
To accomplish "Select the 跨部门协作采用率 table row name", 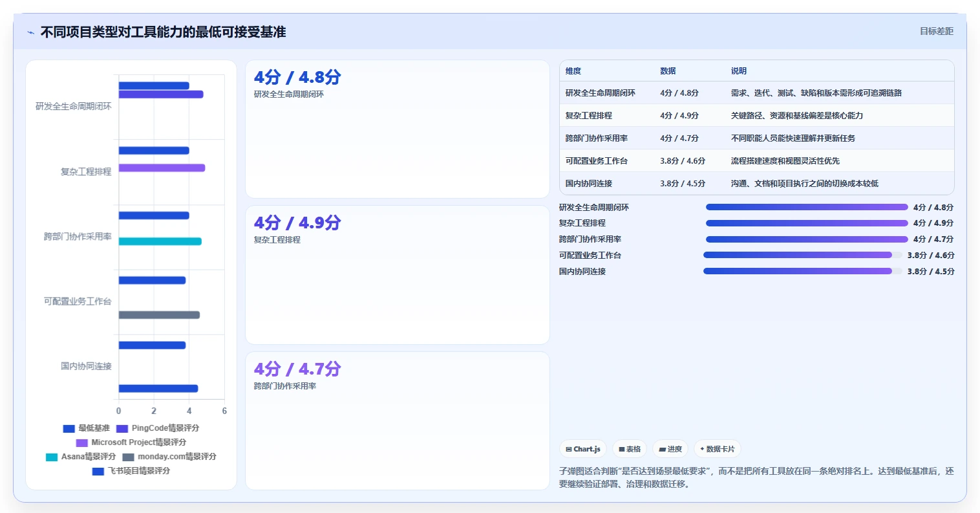I will click(x=597, y=138).
